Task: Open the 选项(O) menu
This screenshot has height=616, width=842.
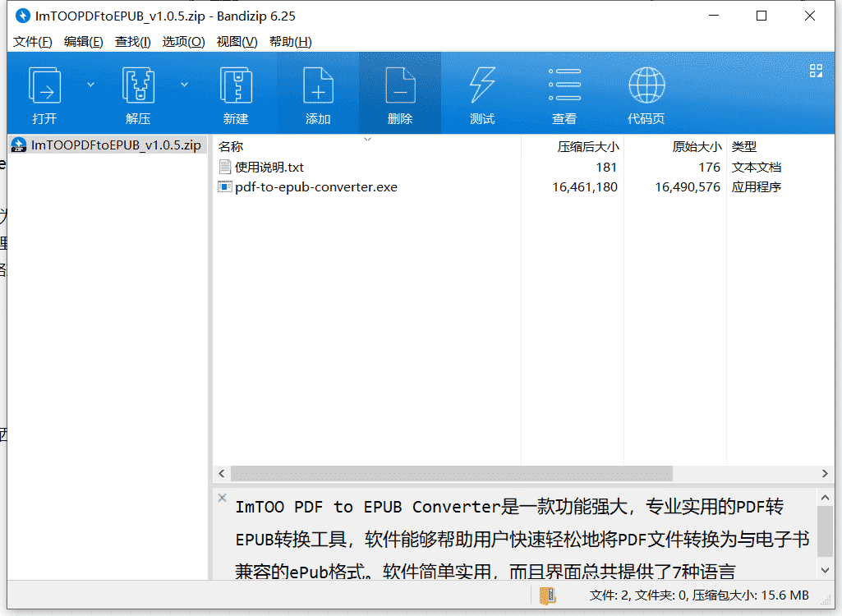Action: coord(184,42)
